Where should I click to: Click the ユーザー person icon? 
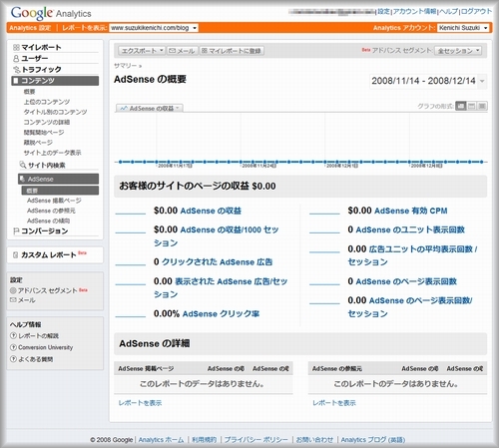(16, 59)
